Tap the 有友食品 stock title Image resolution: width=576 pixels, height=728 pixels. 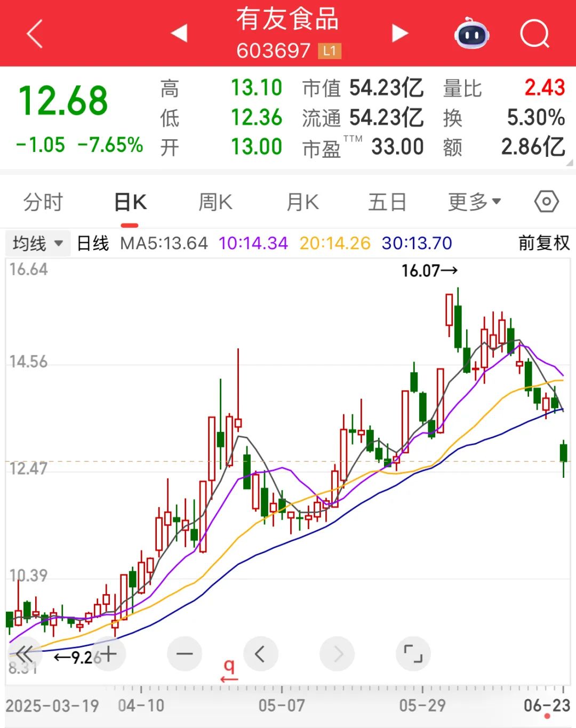(287, 19)
